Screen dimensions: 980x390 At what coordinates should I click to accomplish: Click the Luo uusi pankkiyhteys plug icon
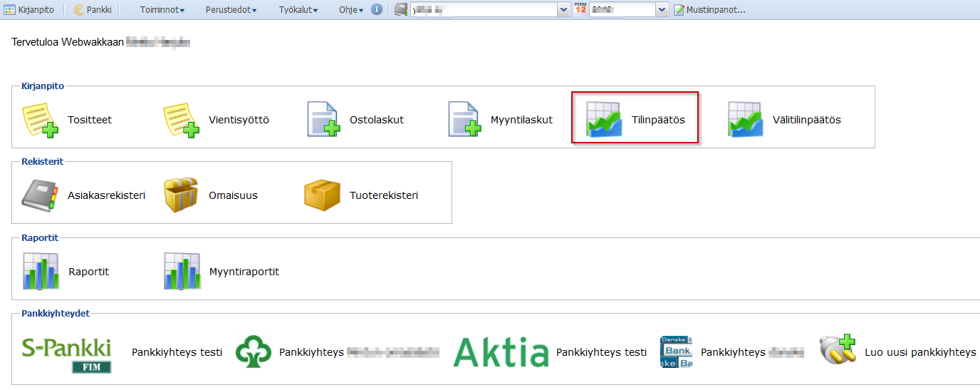pos(837,351)
